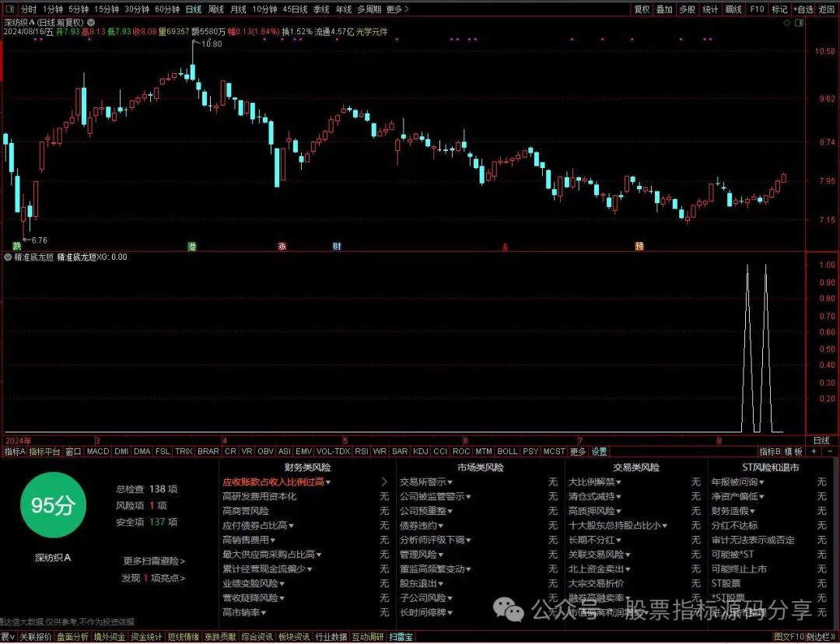Open the 多周期 multi-period view
The height and width of the screenshot is (644, 840).
pos(369,9)
